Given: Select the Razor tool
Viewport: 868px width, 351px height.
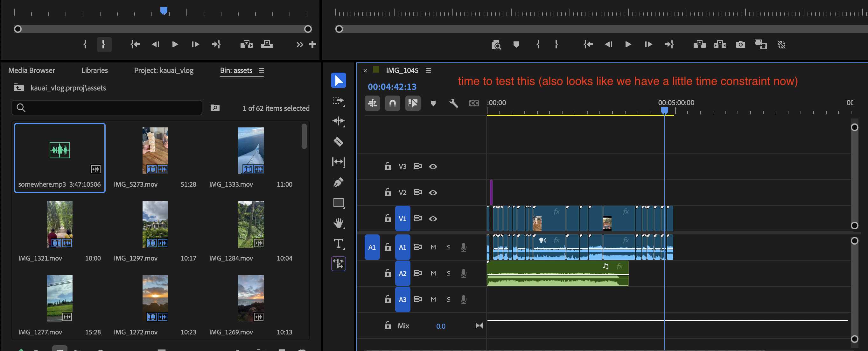Looking at the screenshot, I should click(x=338, y=142).
